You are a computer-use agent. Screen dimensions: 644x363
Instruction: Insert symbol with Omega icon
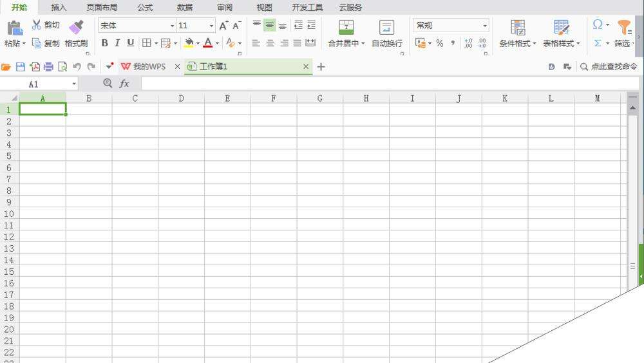pyautogui.click(x=598, y=24)
